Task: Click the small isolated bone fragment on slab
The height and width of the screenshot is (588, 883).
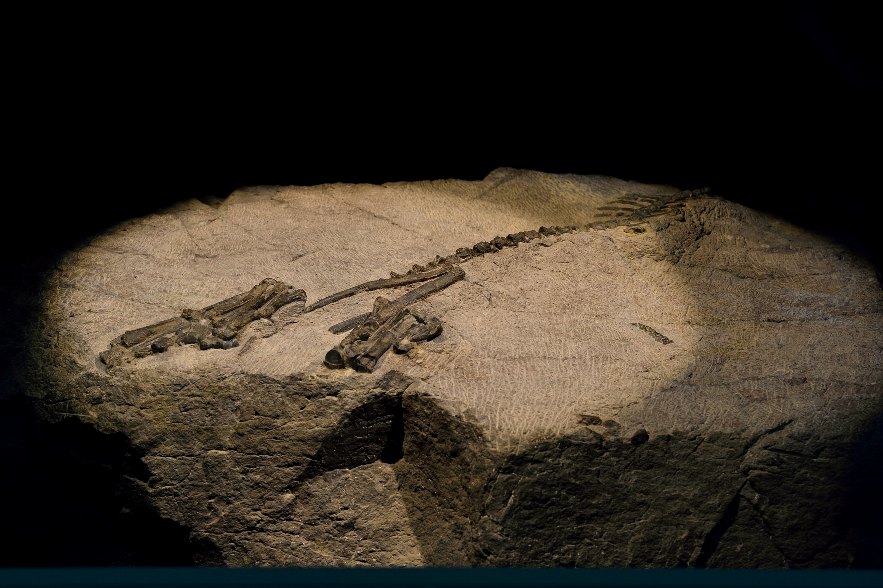Action: 652,334
